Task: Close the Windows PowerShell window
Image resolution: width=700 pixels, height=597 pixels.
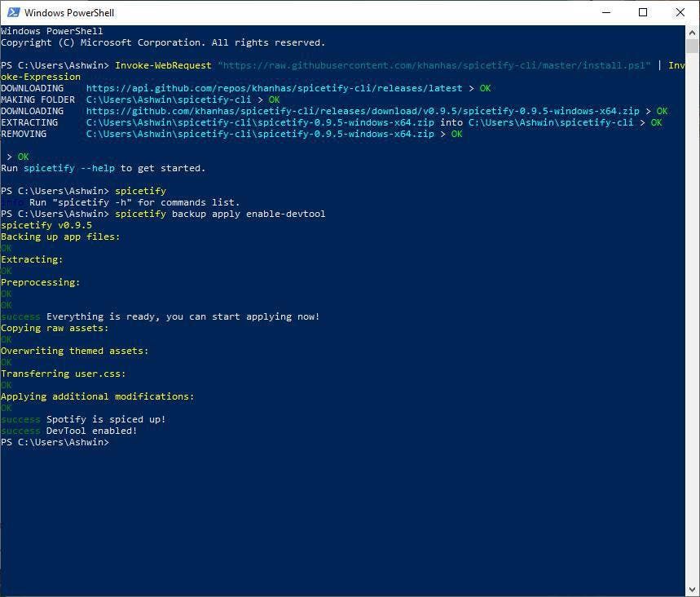Action: tap(680, 12)
